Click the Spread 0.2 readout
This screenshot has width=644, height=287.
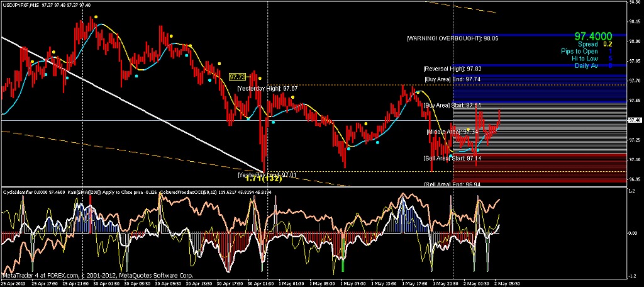[x=595, y=44]
